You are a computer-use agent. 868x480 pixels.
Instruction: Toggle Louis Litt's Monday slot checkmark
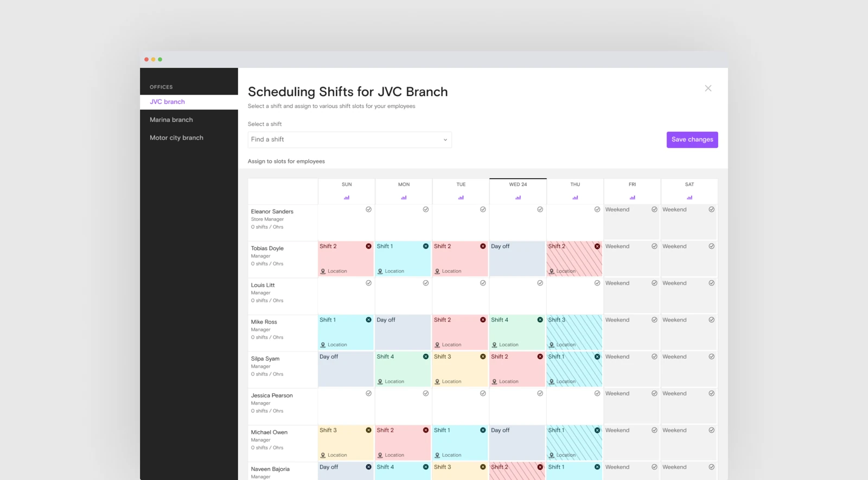426,283
